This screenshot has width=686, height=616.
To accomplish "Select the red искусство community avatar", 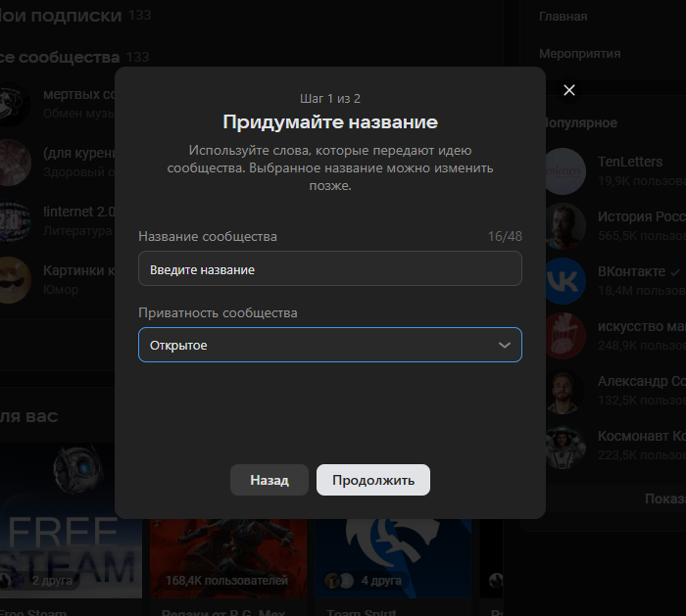I will click(x=565, y=334).
